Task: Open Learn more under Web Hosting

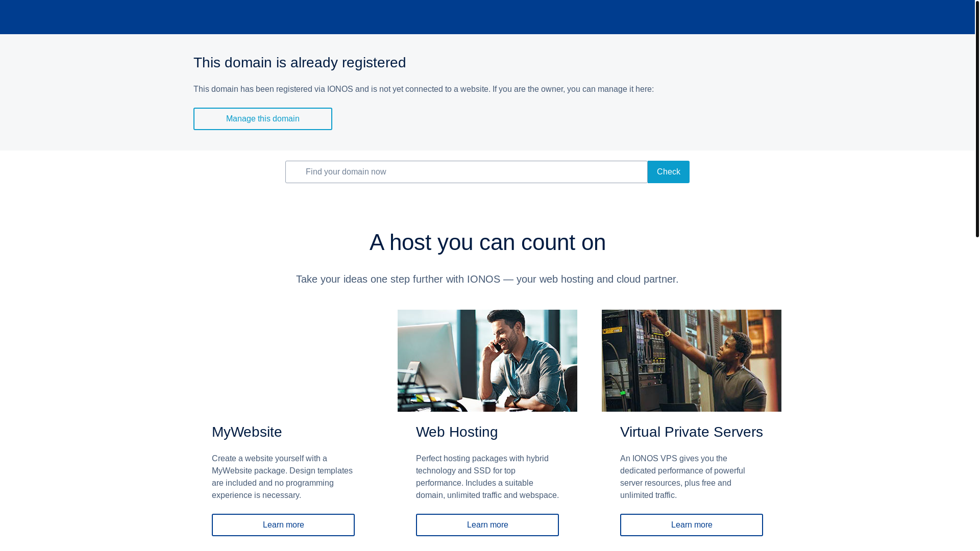Action: coord(487,525)
